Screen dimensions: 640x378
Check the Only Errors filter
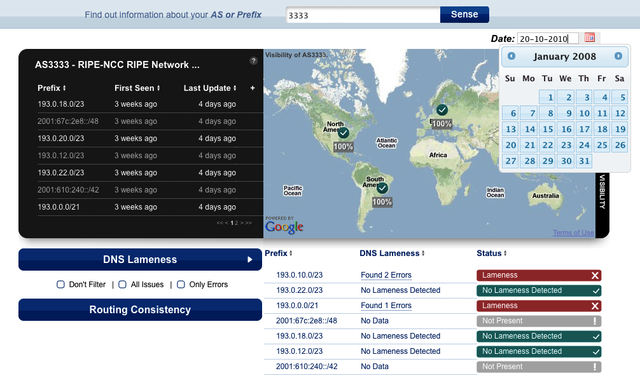181,285
